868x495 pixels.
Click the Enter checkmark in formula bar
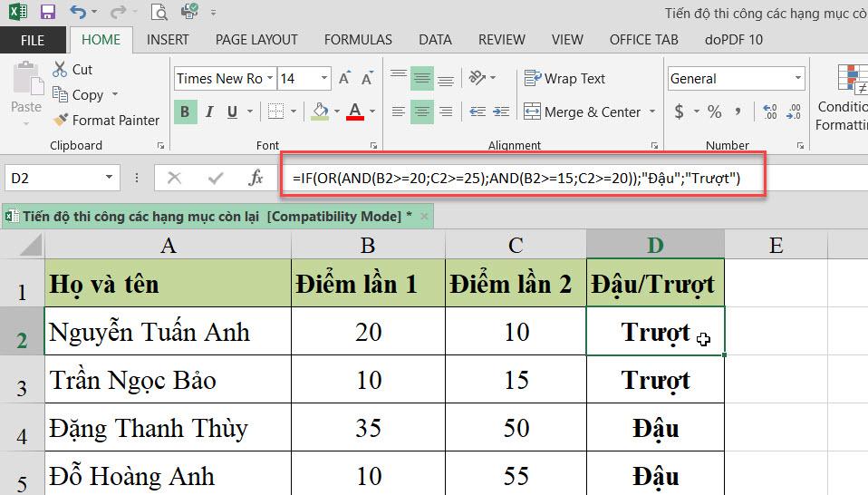(x=216, y=178)
